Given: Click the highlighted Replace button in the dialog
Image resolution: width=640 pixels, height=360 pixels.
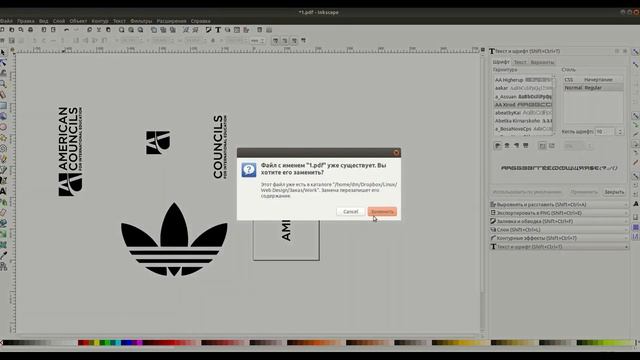Looking at the screenshot, I should (382, 211).
